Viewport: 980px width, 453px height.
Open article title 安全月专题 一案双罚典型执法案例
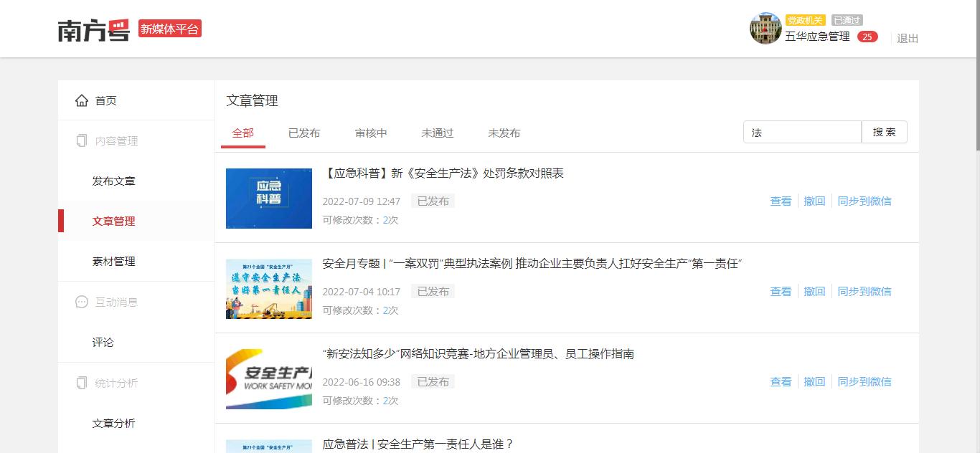[x=532, y=264]
